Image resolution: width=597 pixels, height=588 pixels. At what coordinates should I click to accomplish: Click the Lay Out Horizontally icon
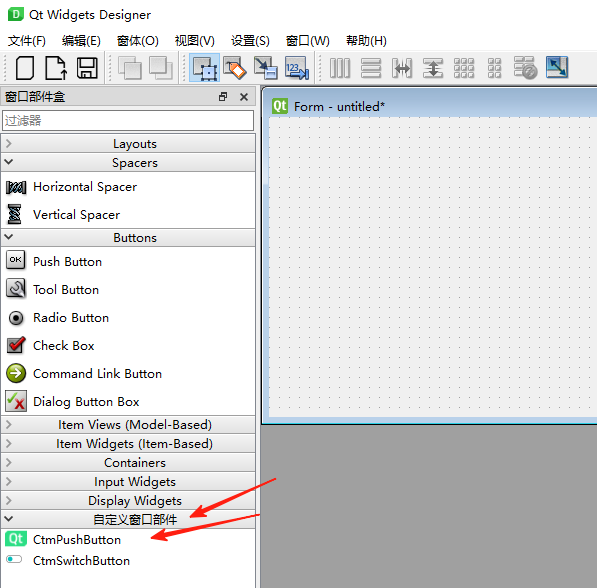coord(340,68)
